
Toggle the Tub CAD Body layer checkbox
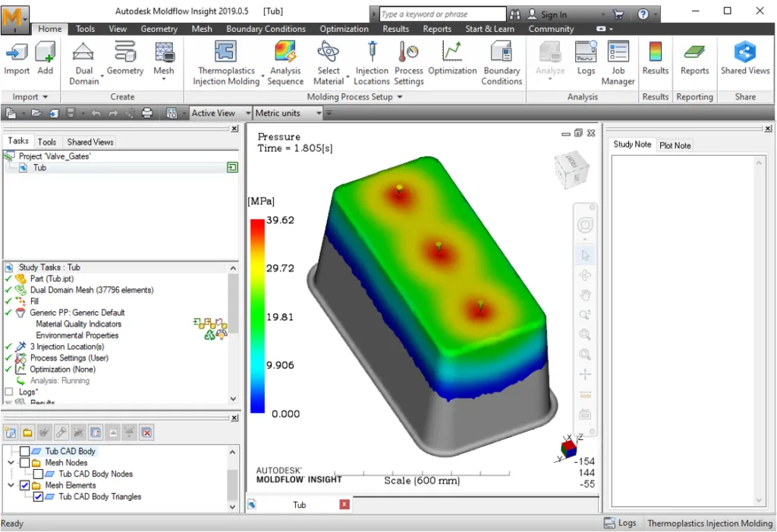tap(25, 452)
